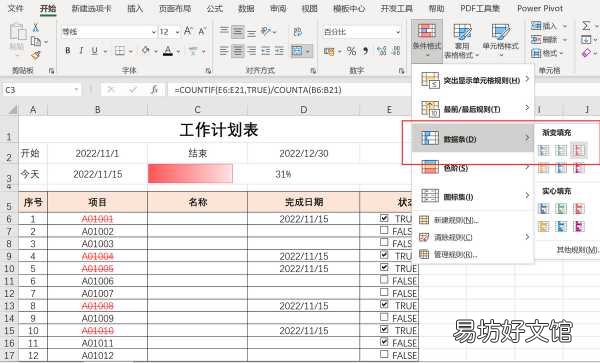
Task: Toggle Bold formatting
Action: (x=68, y=50)
